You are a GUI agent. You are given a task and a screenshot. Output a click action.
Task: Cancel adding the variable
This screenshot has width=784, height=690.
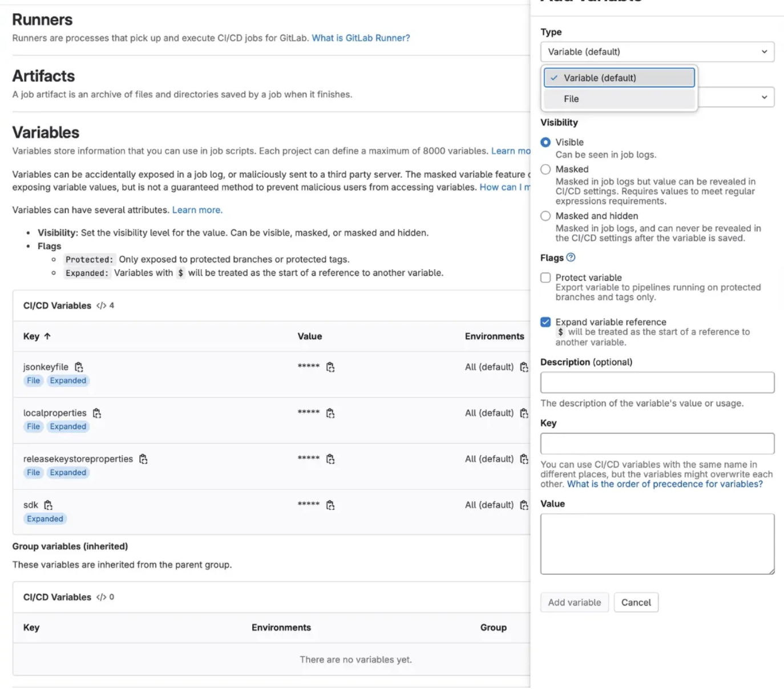(x=636, y=603)
